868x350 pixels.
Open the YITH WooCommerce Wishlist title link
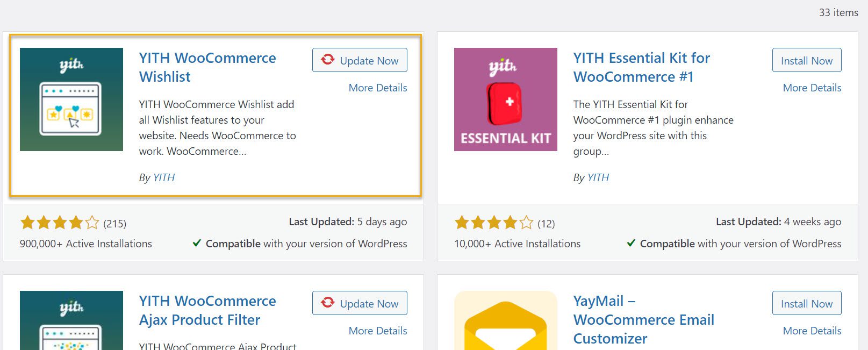click(207, 67)
